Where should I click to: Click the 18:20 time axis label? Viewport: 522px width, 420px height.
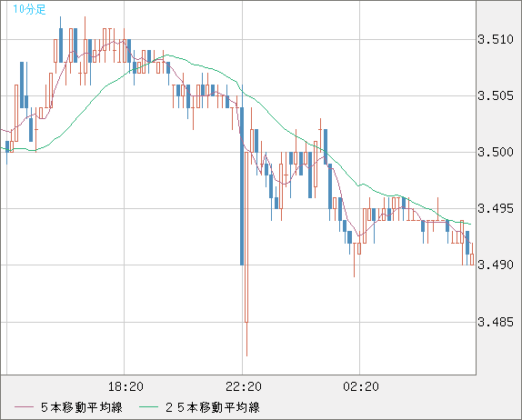coord(125,386)
